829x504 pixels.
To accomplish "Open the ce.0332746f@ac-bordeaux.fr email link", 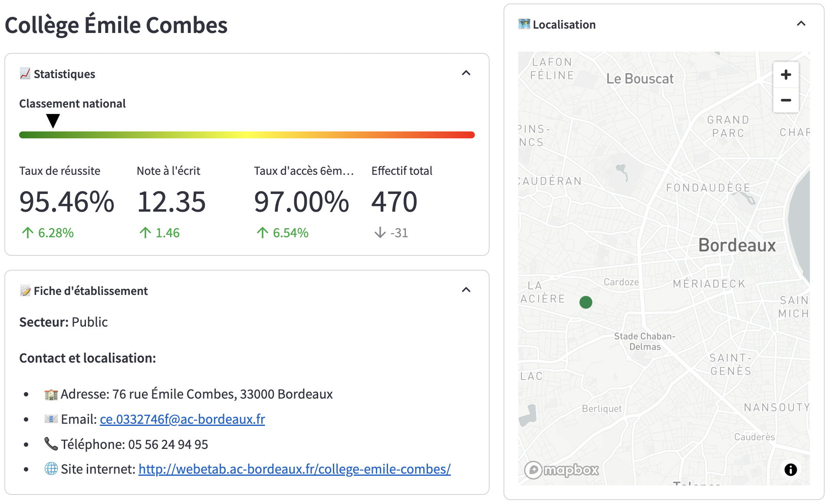I will point(182,419).
